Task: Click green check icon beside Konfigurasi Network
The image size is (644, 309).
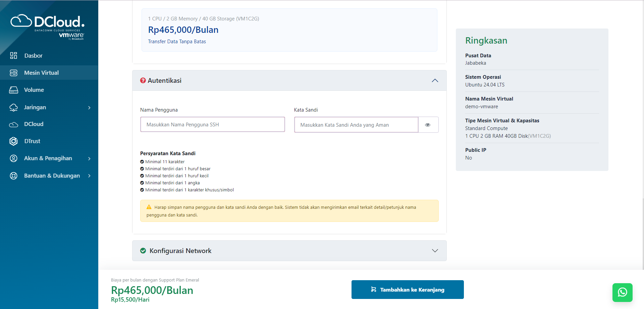Action: pyautogui.click(x=143, y=251)
